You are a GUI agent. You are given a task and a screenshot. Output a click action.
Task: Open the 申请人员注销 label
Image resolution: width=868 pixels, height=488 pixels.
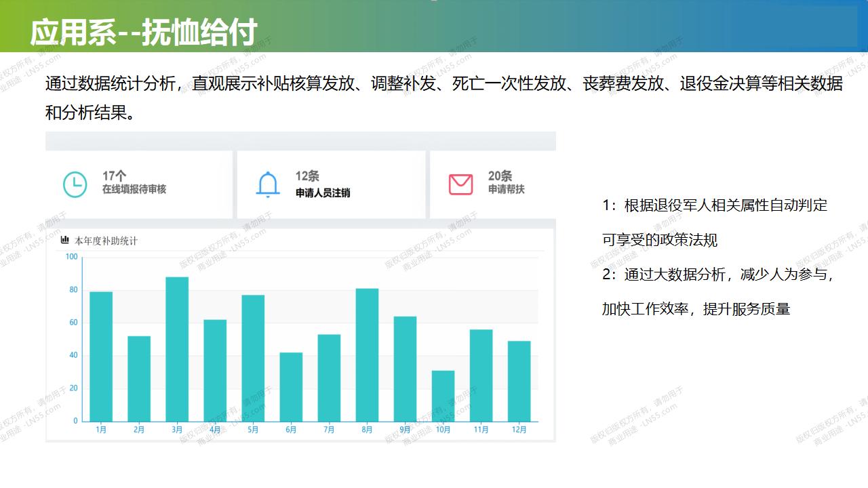pos(322,192)
